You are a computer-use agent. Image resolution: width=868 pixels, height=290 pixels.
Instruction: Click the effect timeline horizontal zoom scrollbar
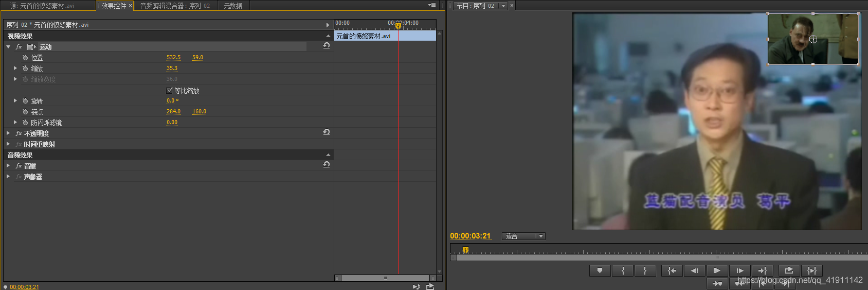[385, 278]
